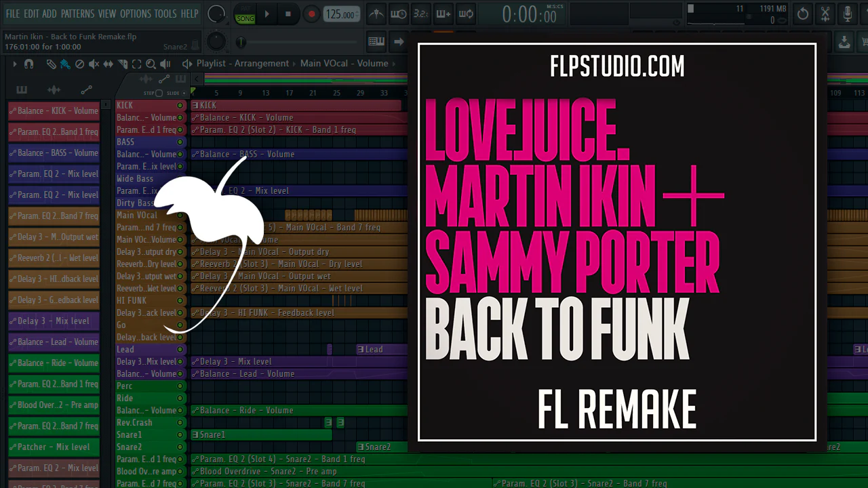Open the Edit menu
The image size is (868, 488).
tap(31, 14)
